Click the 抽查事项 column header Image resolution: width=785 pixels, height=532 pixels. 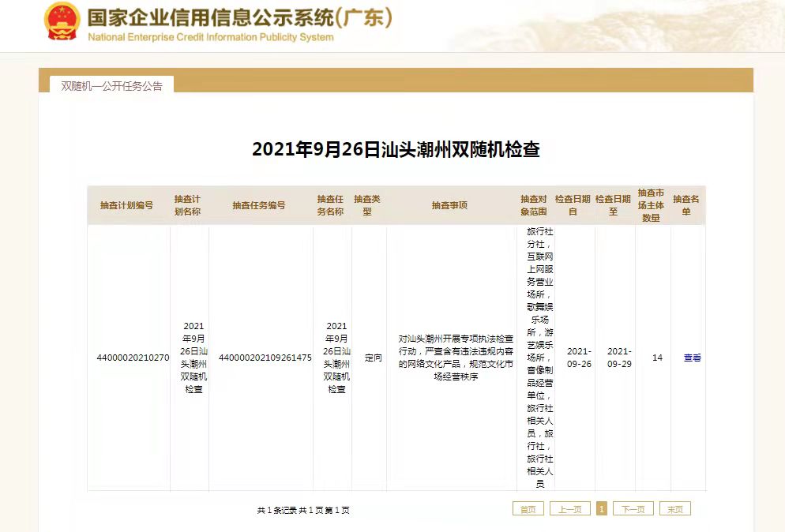(449, 205)
